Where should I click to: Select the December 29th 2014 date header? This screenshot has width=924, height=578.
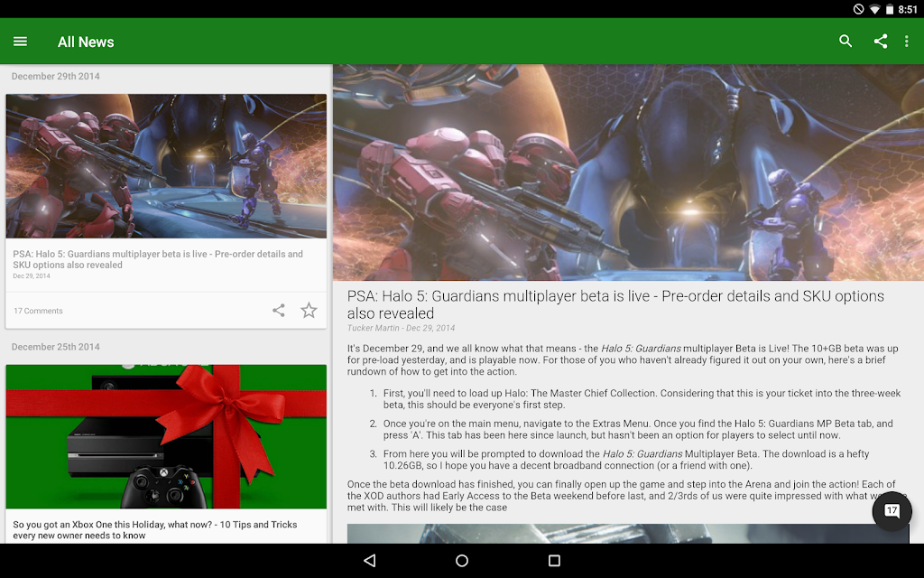click(55, 76)
